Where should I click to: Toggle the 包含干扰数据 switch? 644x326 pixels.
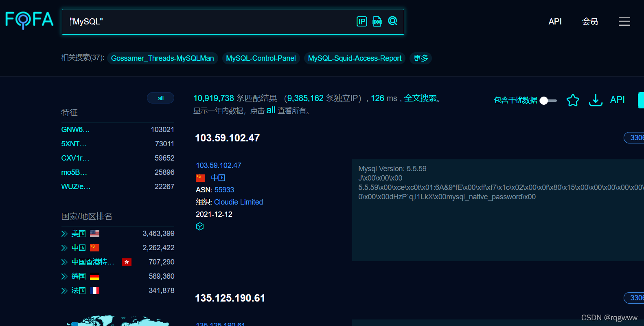pyautogui.click(x=548, y=101)
